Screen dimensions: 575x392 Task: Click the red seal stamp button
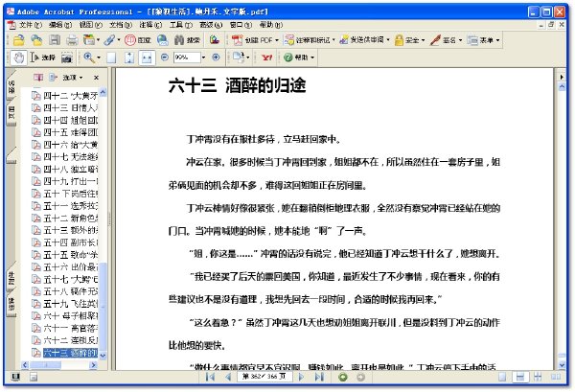tap(137, 39)
